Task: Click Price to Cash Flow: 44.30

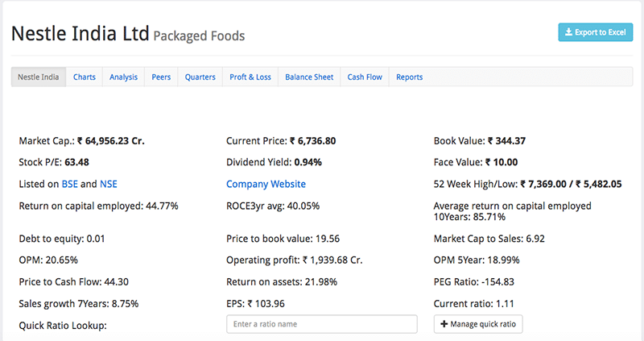Action: point(74,282)
